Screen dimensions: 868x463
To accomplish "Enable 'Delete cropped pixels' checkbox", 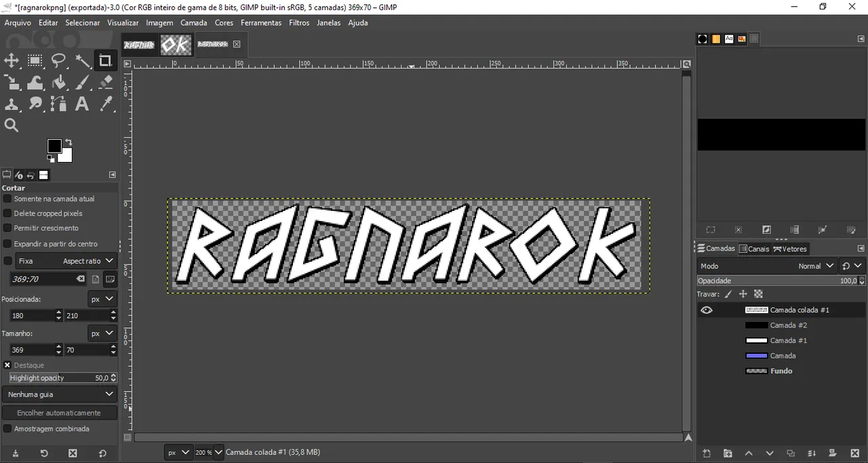I will tap(7, 214).
